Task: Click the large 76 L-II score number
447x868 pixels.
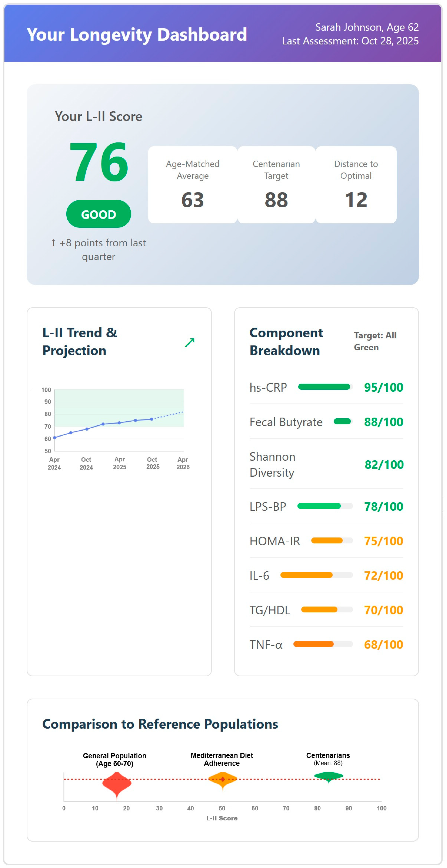Action: point(99,162)
